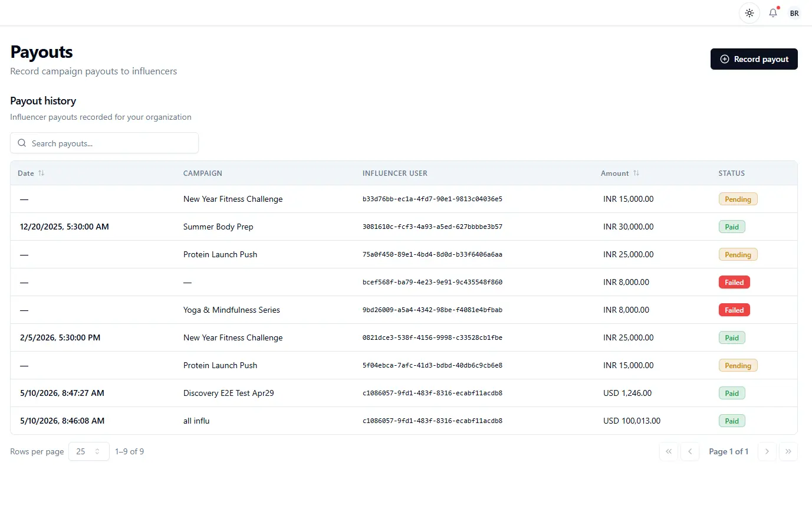
Task: Click amount INR 30,000.00
Action: click(628, 227)
